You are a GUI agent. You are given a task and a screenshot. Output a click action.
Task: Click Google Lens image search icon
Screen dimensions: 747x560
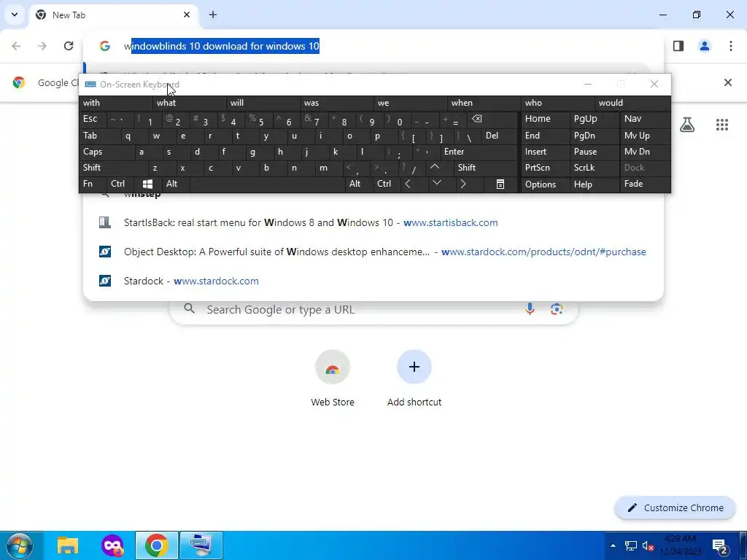tap(557, 309)
